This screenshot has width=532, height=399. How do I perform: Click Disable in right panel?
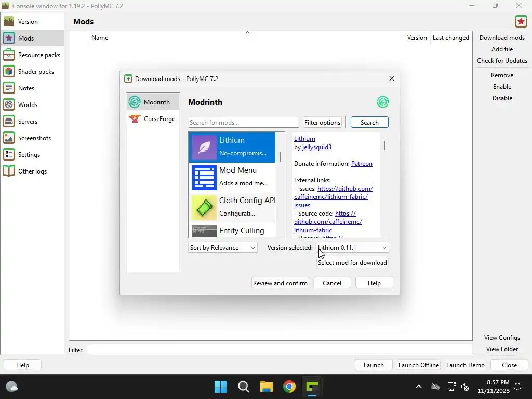click(x=502, y=98)
